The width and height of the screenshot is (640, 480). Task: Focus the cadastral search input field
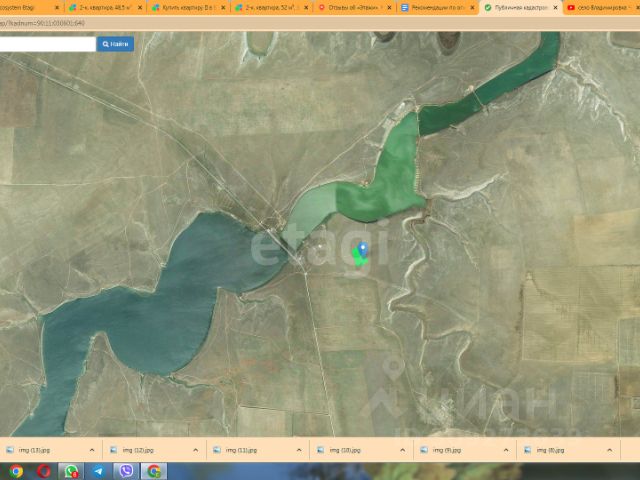tap(47, 44)
